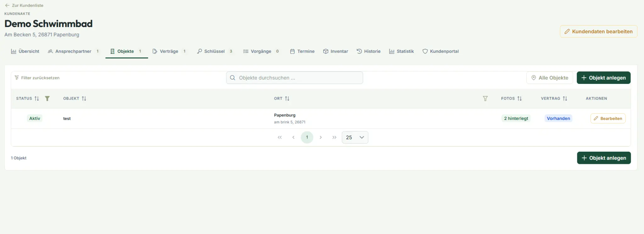Image resolution: width=644 pixels, height=234 pixels.
Task: Go to first page of results
Action: (280, 137)
